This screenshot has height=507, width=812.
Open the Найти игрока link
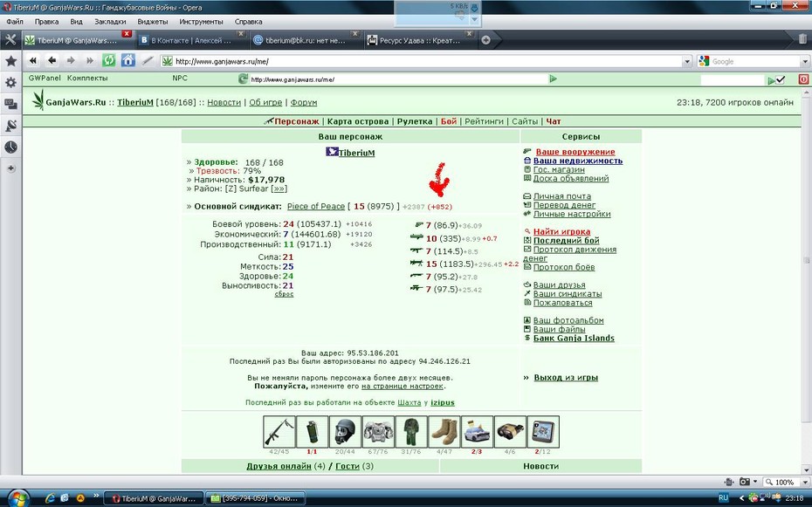pyautogui.click(x=561, y=232)
